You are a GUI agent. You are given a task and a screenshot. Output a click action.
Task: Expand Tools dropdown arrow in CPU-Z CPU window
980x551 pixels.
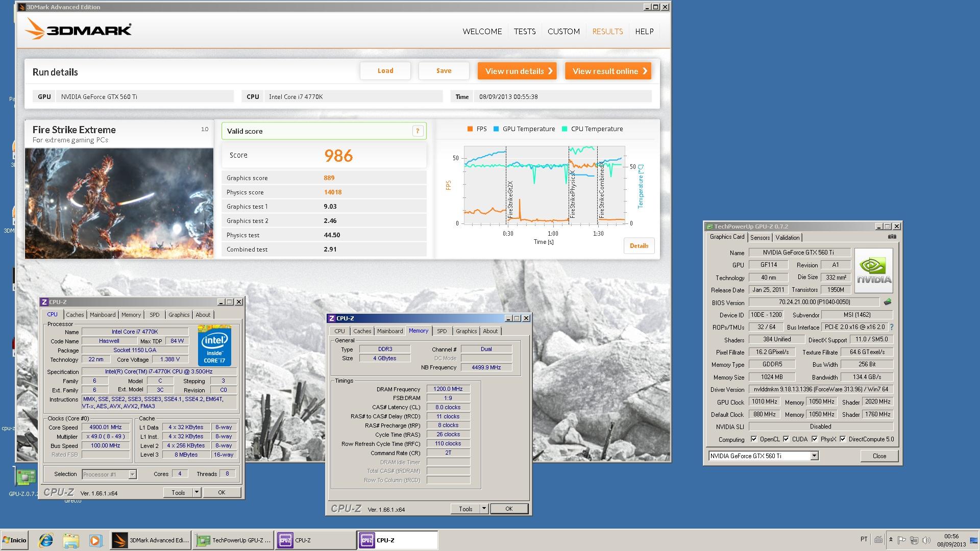197,492
